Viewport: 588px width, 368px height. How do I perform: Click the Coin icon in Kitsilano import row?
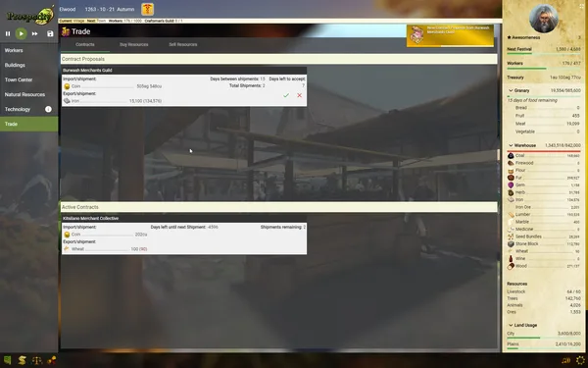pyautogui.click(x=67, y=235)
